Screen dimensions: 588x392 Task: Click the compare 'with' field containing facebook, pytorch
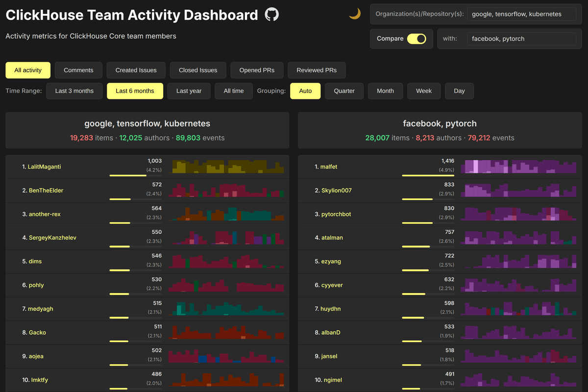[x=522, y=39]
